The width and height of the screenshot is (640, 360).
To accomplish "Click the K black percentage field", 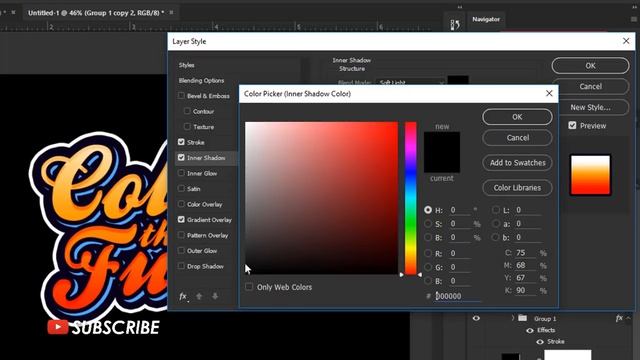I will pyautogui.click(x=525, y=291).
